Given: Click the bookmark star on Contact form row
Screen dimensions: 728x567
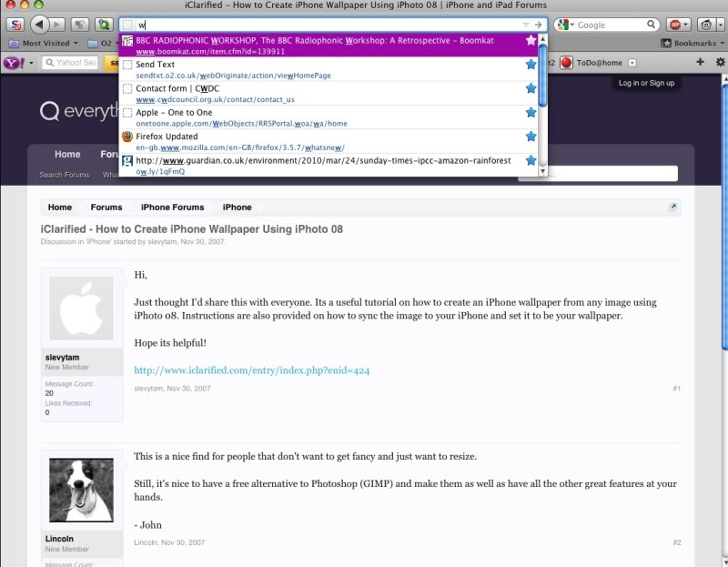Looking at the screenshot, I should [x=531, y=88].
